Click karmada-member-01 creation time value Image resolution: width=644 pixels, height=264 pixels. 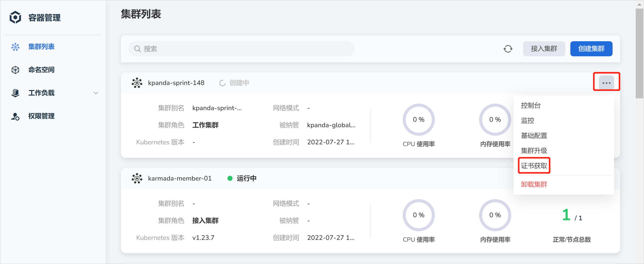click(x=331, y=238)
